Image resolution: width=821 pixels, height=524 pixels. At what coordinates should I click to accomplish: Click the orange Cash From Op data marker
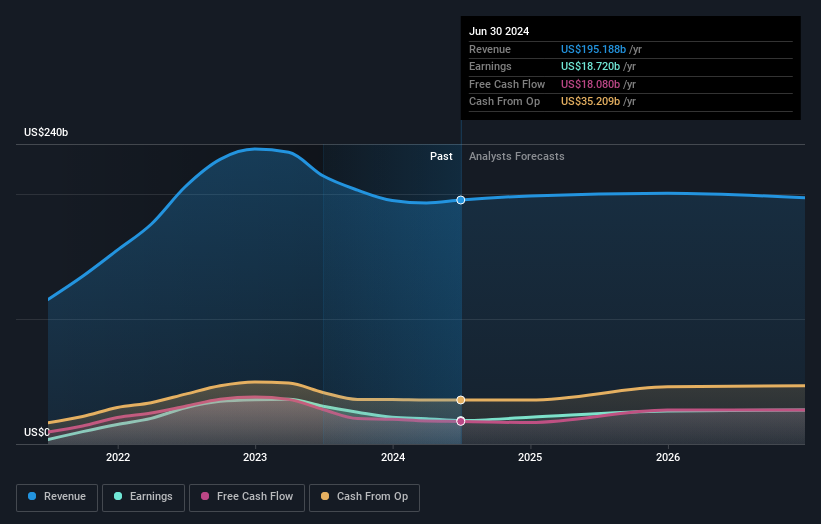pyautogui.click(x=461, y=400)
